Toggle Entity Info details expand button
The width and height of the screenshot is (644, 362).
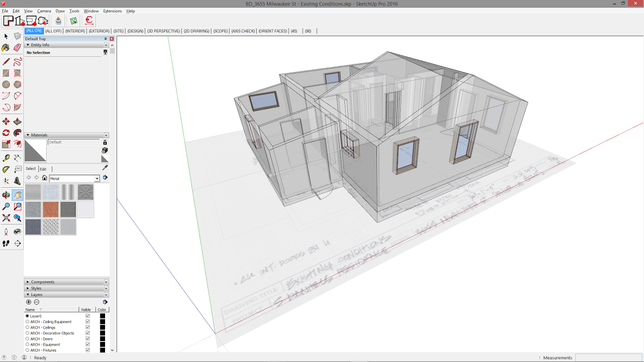tap(105, 52)
